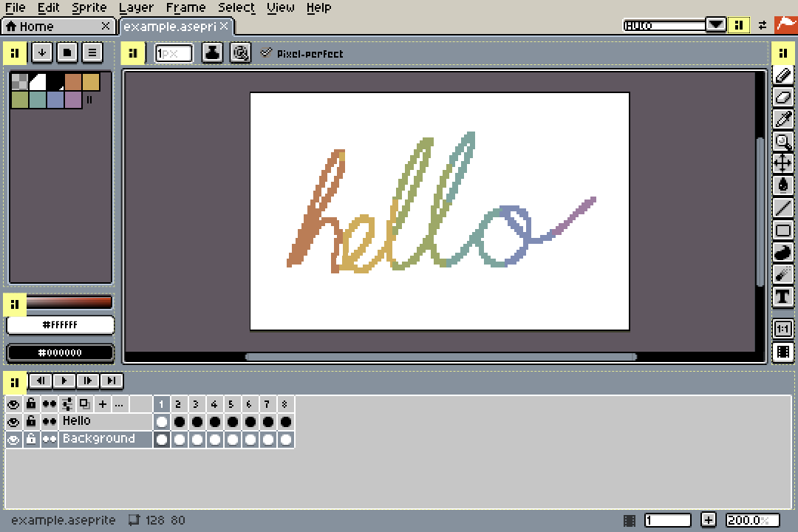Jump to the last frame
This screenshot has height=532, width=798.
pyautogui.click(x=112, y=381)
